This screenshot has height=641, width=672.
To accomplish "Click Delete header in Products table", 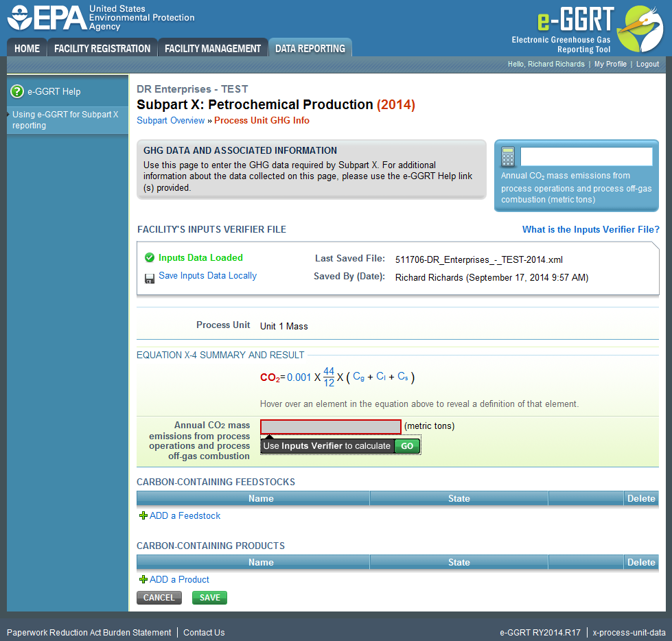I will (x=641, y=562).
